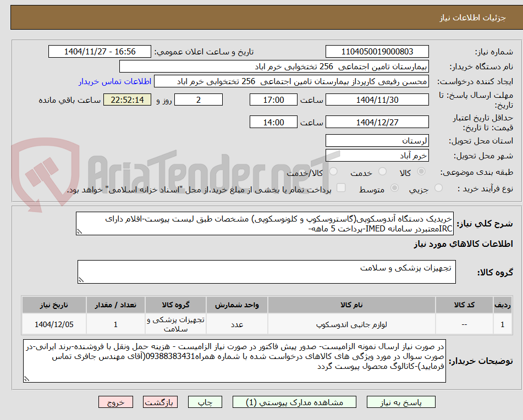The width and height of the screenshot is (523, 420).
Task: Click the deadline hour field 17:00
Action: (273, 100)
